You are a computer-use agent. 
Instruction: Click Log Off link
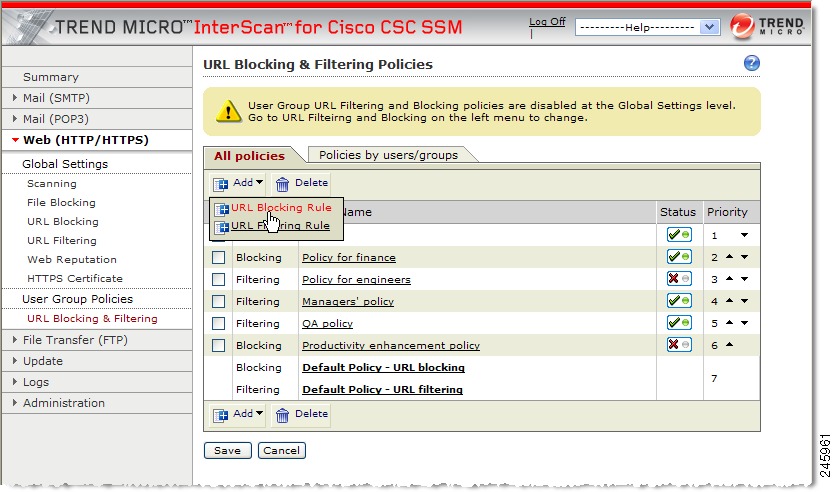pos(547,22)
